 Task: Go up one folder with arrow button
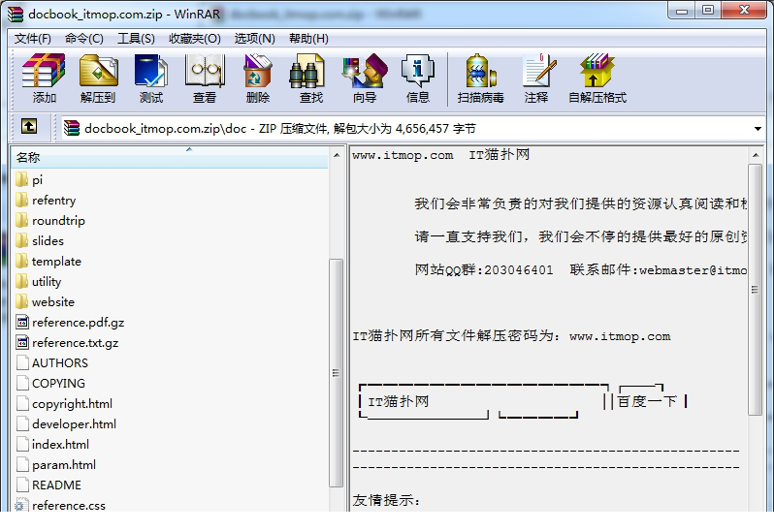(29, 127)
